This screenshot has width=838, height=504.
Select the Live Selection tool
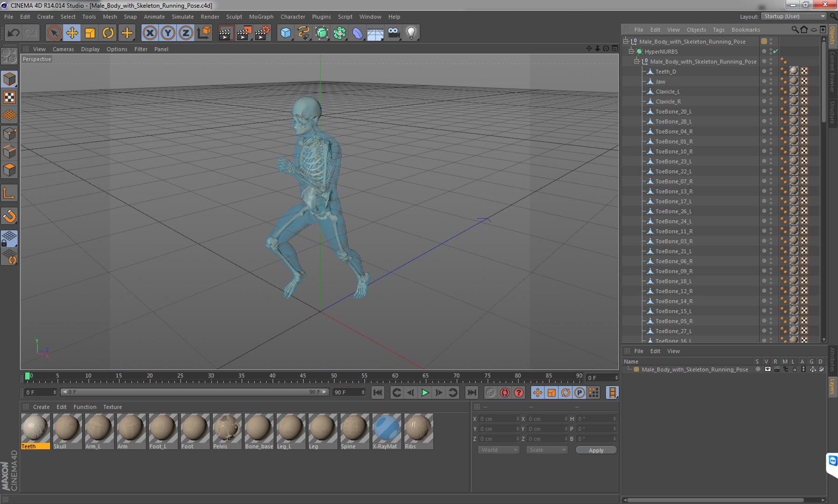pos(54,33)
